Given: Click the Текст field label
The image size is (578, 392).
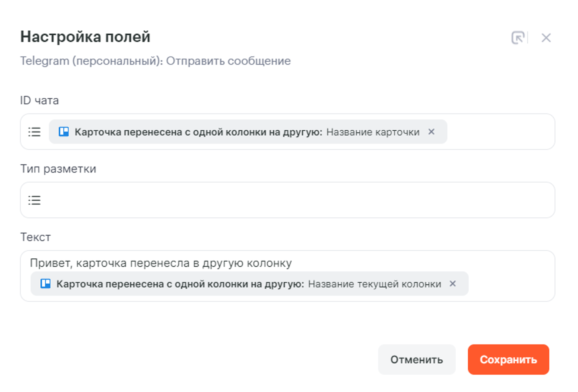Looking at the screenshot, I should (x=35, y=237).
